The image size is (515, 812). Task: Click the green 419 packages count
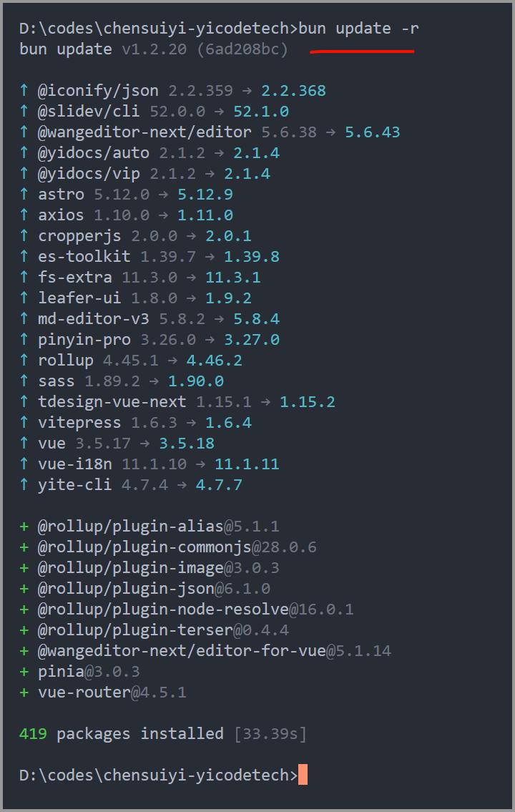(x=34, y=734)
